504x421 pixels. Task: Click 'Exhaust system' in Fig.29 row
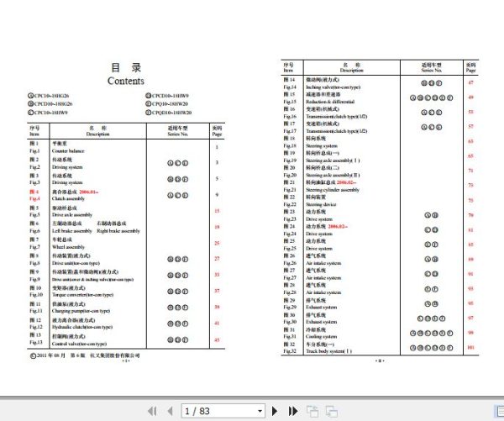point(322,308)
